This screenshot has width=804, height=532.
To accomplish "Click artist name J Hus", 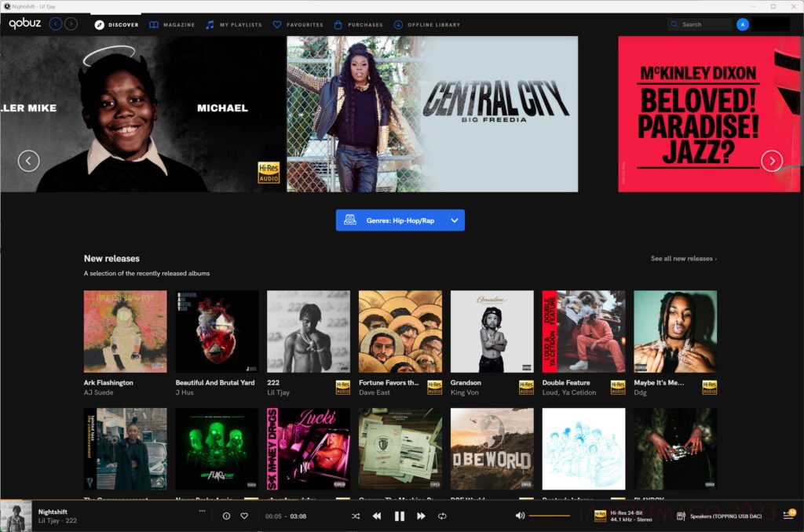I will (x=185, y=392).
